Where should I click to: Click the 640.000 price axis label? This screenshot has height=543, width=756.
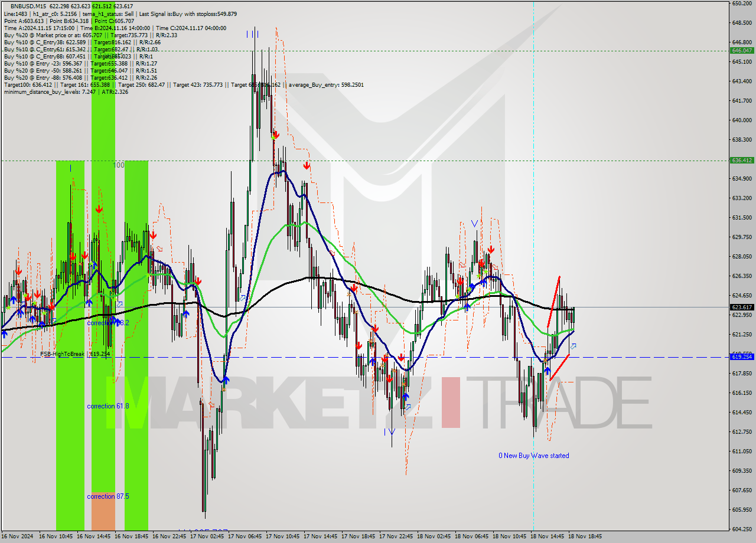click(x=742, y=120)
